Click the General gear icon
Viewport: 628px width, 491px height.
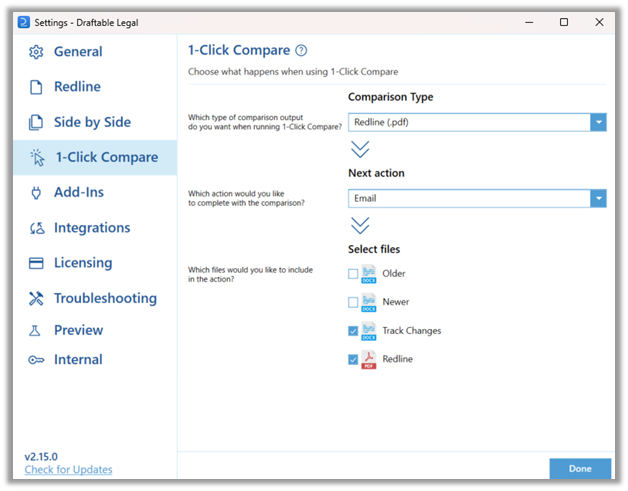(36, 52)
